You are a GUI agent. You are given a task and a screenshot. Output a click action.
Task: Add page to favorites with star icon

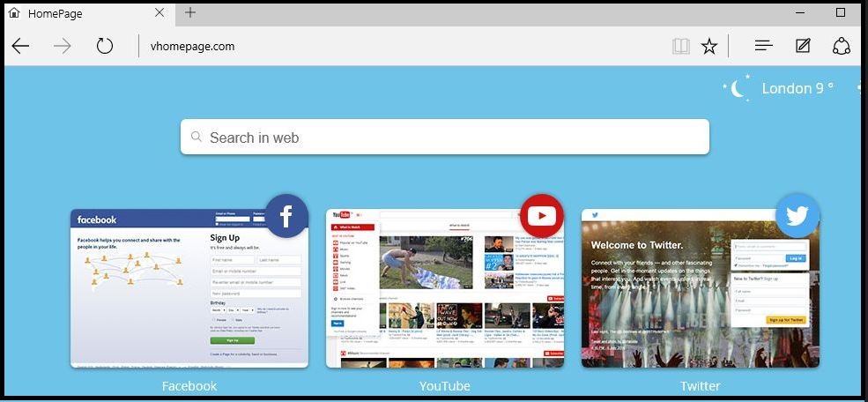pos(709,47)
